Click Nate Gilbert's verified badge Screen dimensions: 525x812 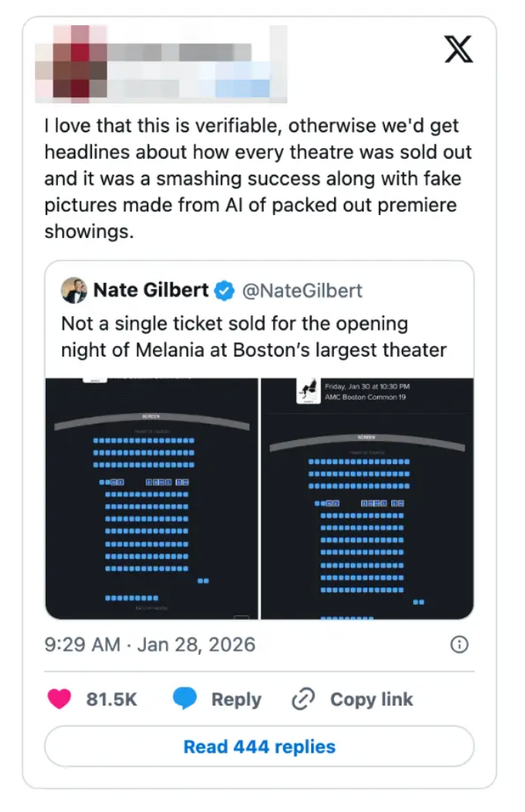(x=223, y=290)
